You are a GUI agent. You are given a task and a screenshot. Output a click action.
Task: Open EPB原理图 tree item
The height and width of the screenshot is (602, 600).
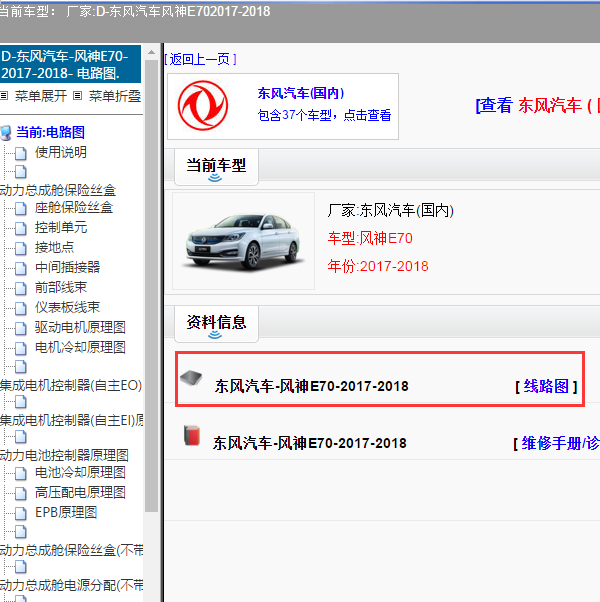tap(66, 513)
